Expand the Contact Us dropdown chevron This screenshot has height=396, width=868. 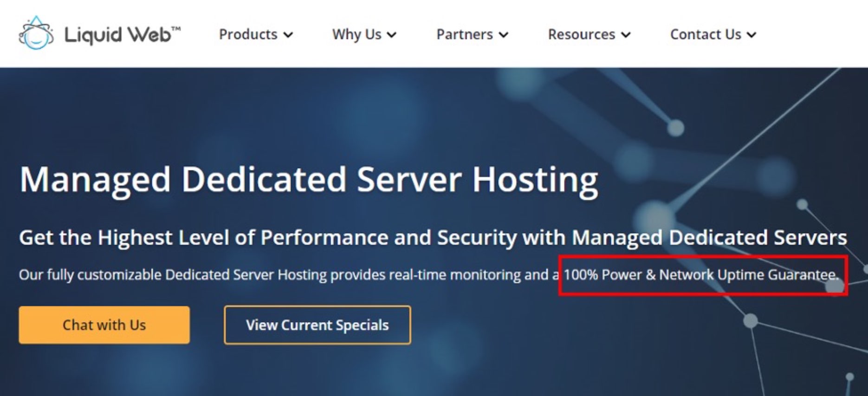tap(752, 35)
